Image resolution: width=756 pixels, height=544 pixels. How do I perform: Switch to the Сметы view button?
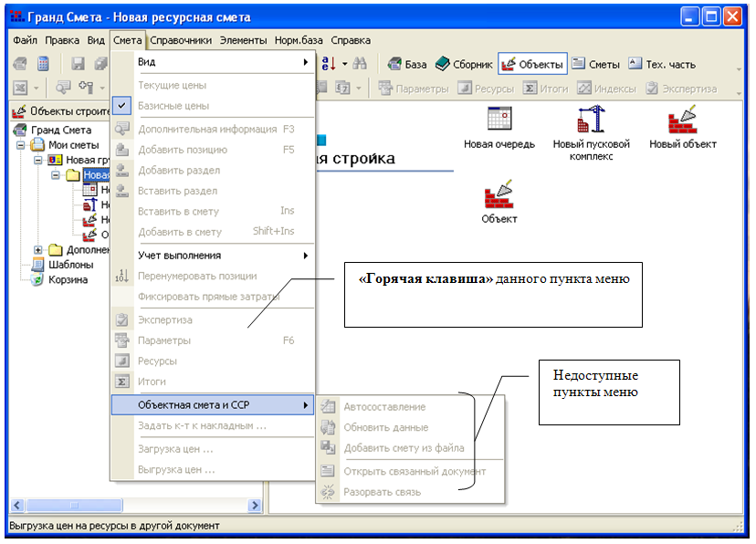click(596, 64)
